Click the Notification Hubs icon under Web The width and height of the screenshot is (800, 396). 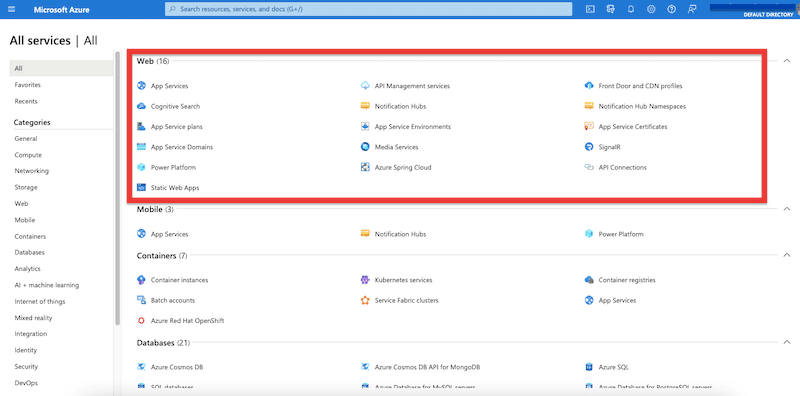pyautogui.click(x=365, y=106)
